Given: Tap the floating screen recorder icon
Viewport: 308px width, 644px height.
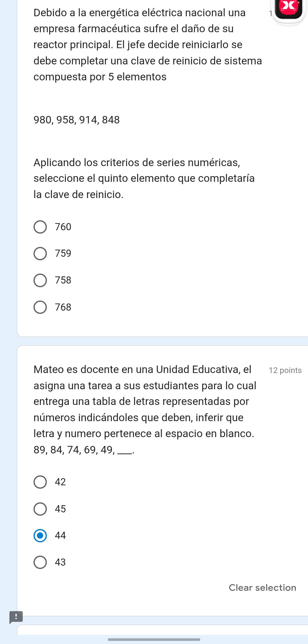Looking at the screenshot, I should click(x=289, y=9).
